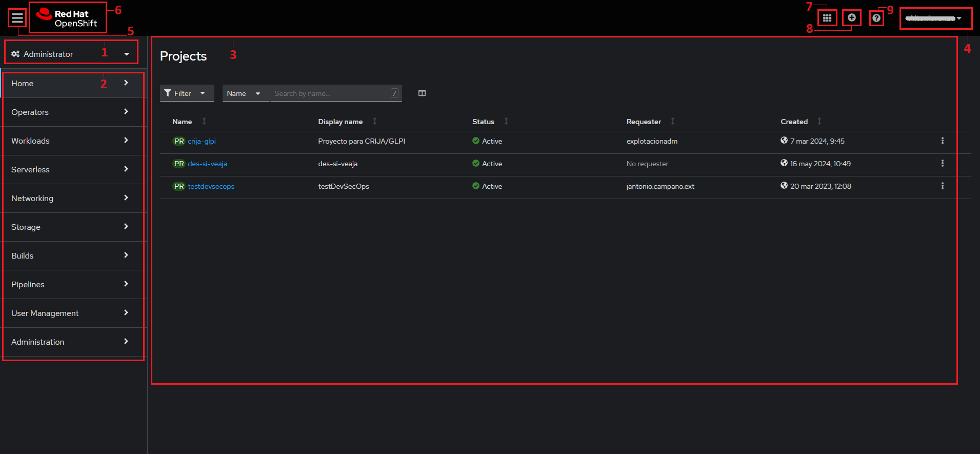980x454 pixels.
Task: Open the Name search-type dropdown
Action: point(246,93)
